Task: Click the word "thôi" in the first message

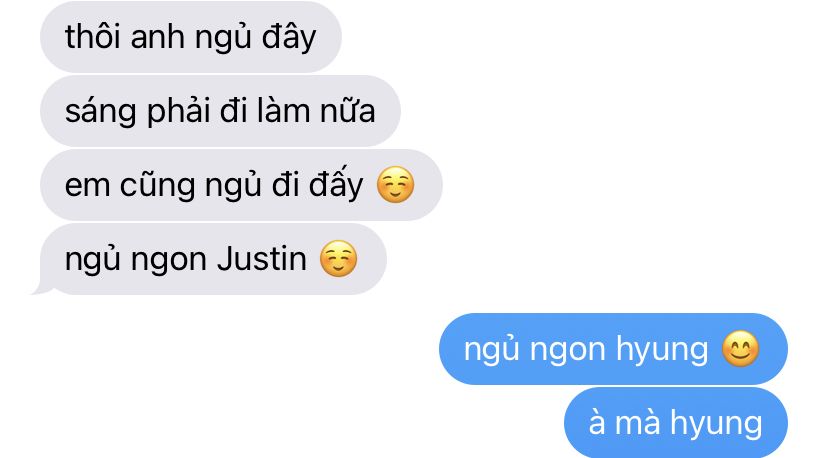Action: [92, 37]
